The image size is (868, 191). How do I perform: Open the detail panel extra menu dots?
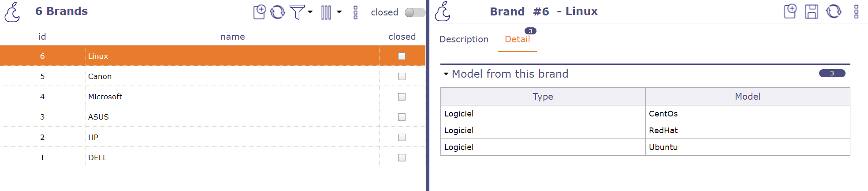[x=856, y=11]
